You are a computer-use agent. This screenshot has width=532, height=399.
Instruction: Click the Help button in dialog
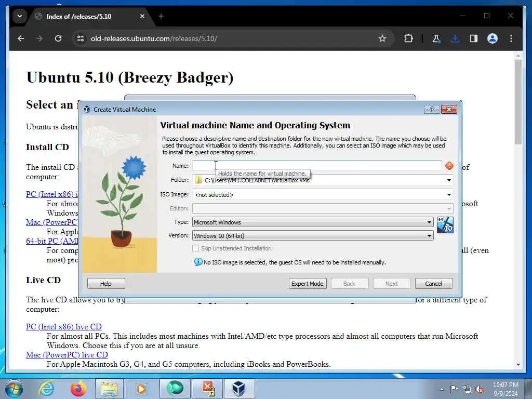(106, 284)
